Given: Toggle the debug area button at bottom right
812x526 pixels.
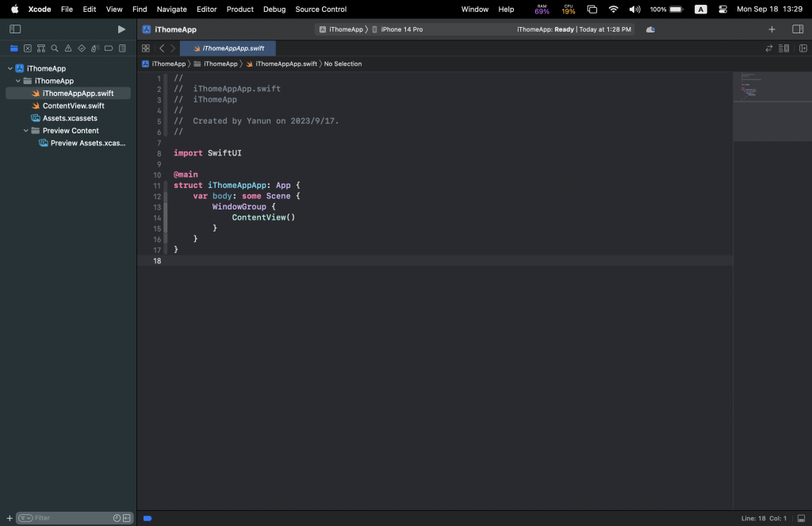Looking at the screenshot, I should [x=801, y=518].
